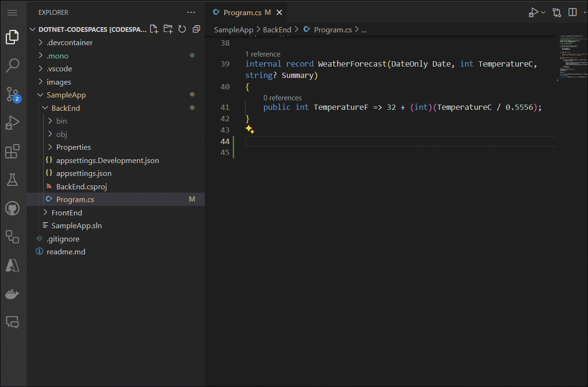Open Source Control view with 2 changes
The image size is (588, 387).
12,94
